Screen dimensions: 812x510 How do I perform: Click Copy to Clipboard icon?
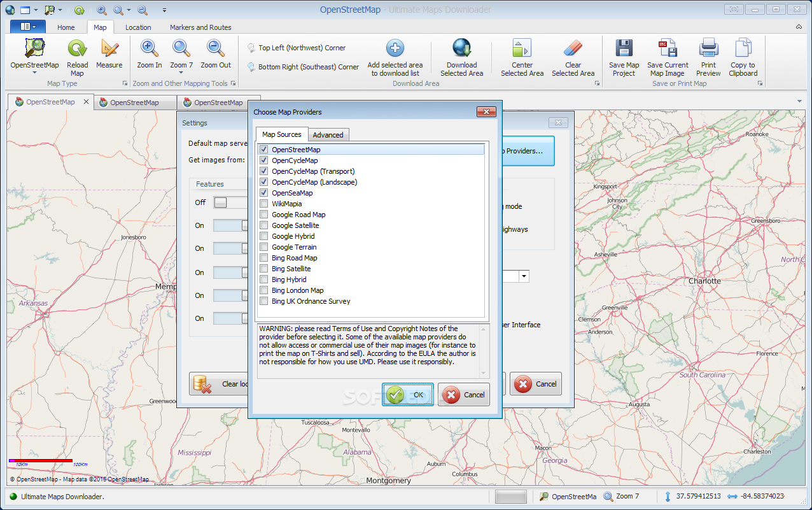[743, 48]
